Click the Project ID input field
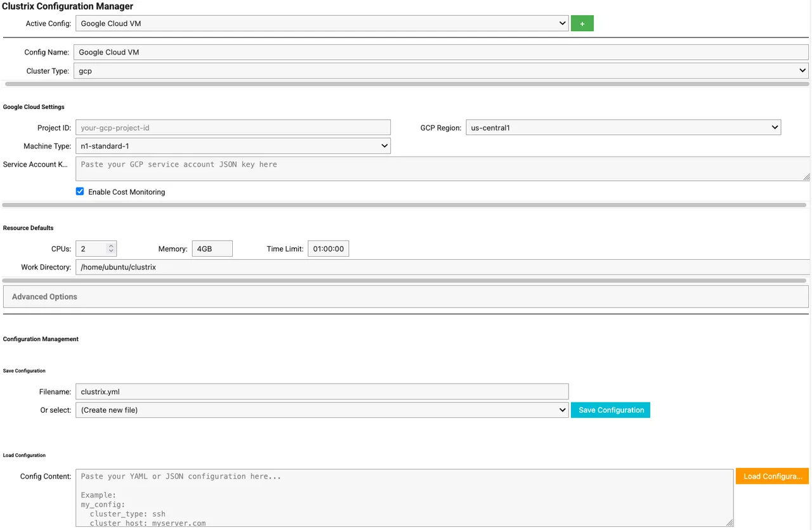The image size is (812, 530). (233, 127)
